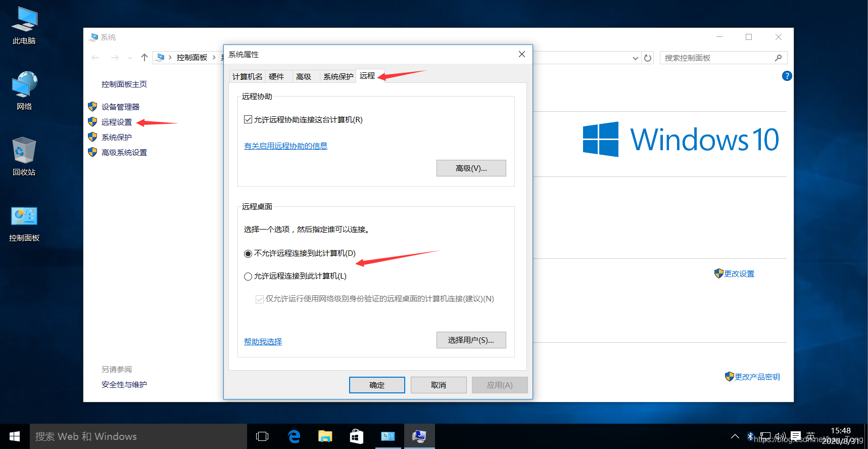
Task: Click 更改产品密钥 link
Action: pyautogui.click(x=757, y=377)
